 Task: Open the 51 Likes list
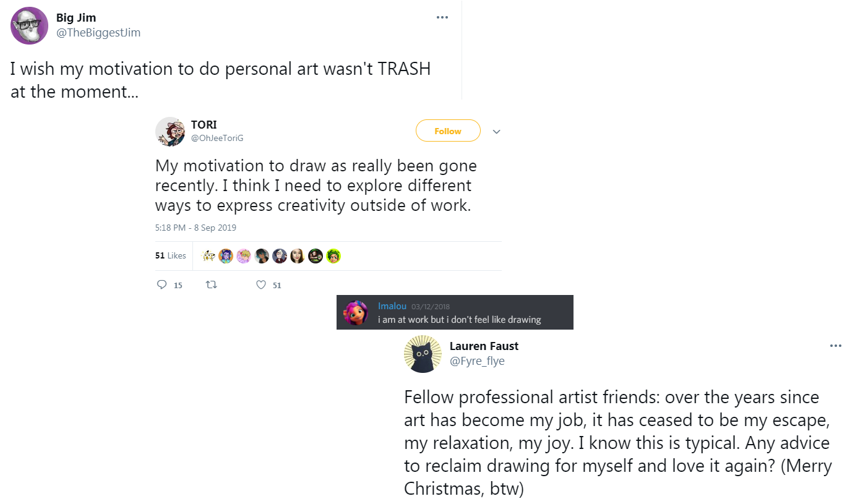(x=170, y=255)
